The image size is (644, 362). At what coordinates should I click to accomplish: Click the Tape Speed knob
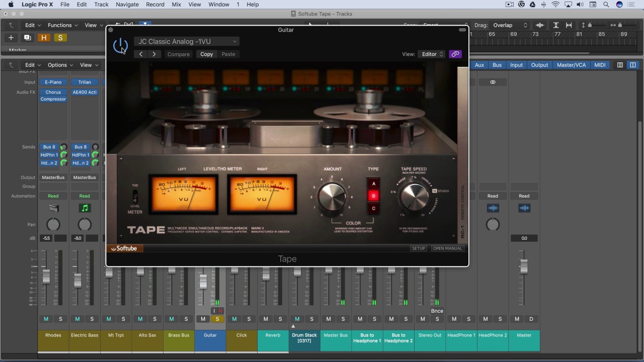click(414, 197)
